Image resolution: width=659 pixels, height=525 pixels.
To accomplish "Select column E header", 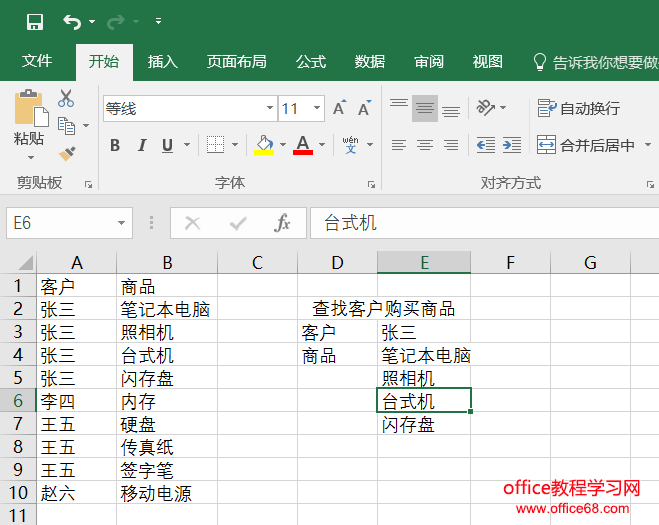I will point(424,262).
